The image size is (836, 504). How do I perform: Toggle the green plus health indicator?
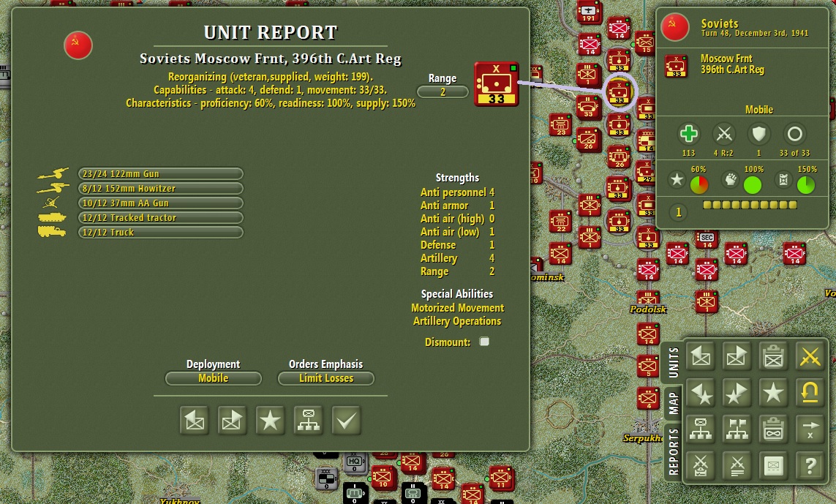coord(688,134)
